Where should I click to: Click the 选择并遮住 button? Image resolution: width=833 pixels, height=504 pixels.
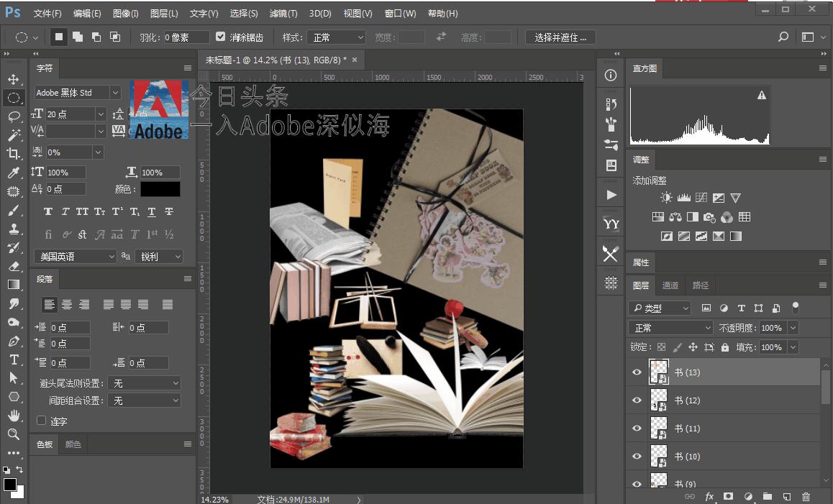pyautogui.click(x=560, y=37)
